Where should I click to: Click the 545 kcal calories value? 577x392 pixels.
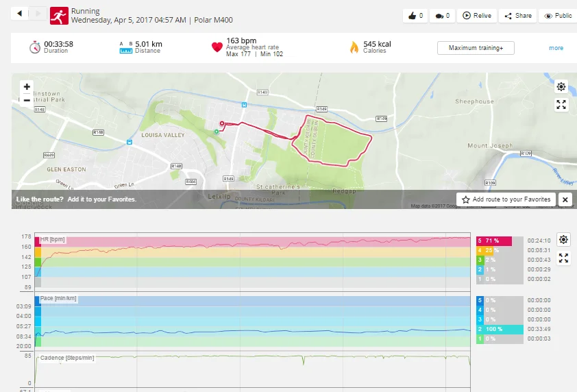[x=377, y=44]
